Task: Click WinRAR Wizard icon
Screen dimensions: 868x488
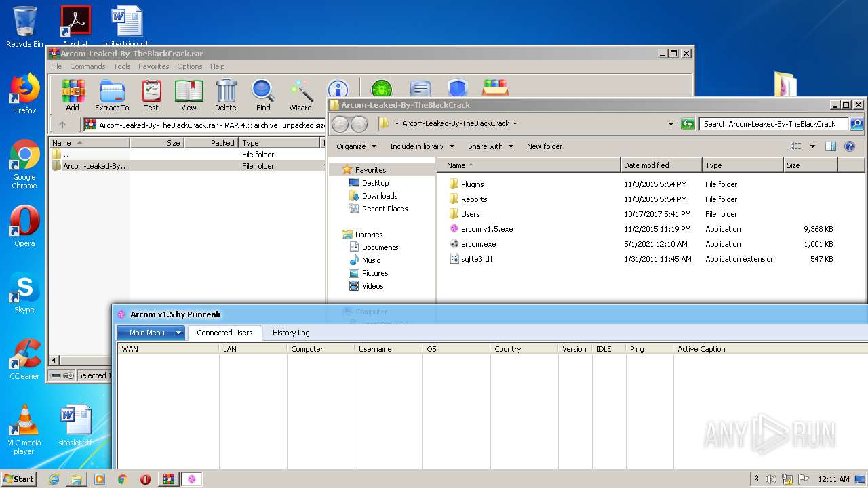Action: pyautogui.click(x=300, y=95)
